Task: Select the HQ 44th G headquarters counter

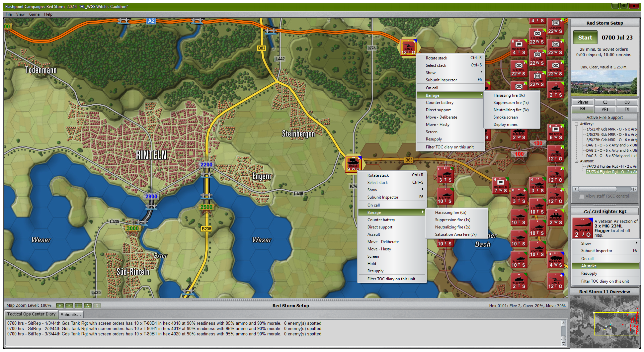Action: point(501,185)
